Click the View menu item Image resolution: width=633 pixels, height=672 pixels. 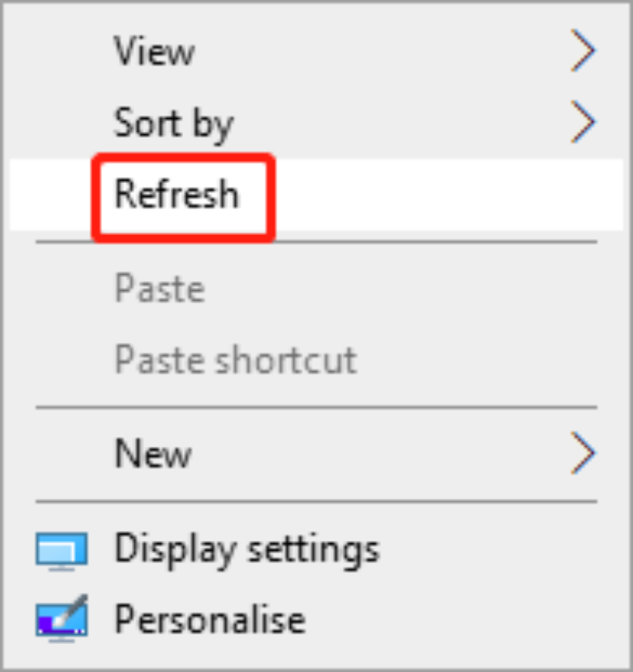coord(154,50)
